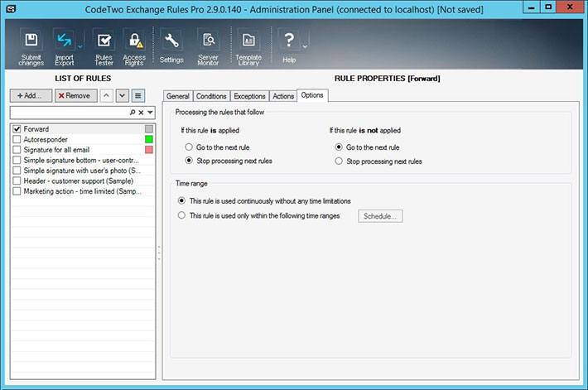The image size is (588, 390).
Task: Move selected rule up
Action: point(107,95)
